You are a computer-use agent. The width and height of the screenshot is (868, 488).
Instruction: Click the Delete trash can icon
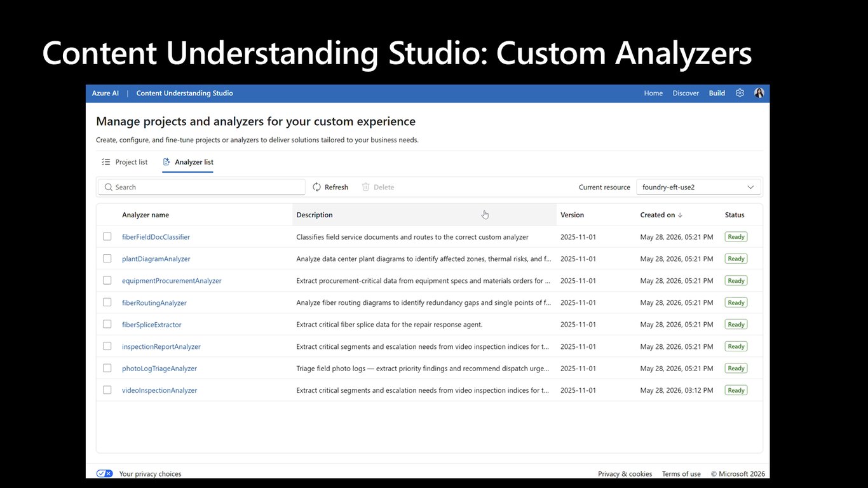tap(365, 187)
